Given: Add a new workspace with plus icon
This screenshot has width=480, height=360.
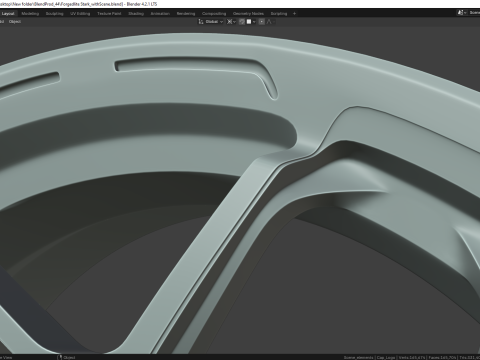Looking at the screenshot, I should tap(294, 14).
